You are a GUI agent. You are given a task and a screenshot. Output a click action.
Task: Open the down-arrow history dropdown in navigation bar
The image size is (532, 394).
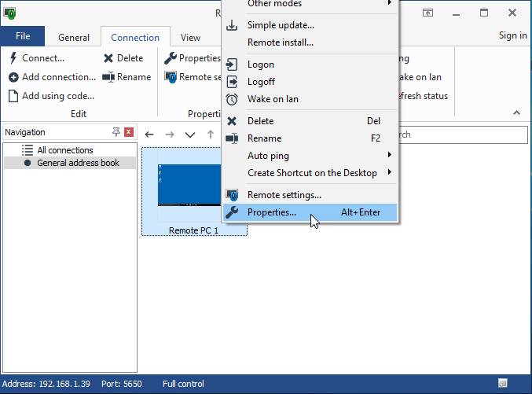coord(189,134)
